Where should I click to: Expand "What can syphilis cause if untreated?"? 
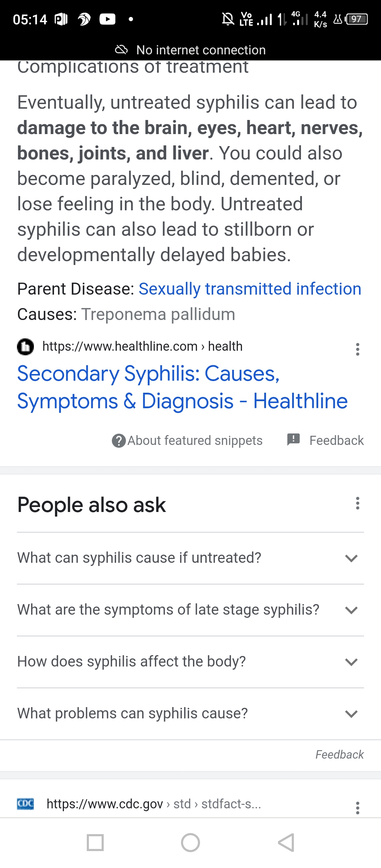(190, 558)
